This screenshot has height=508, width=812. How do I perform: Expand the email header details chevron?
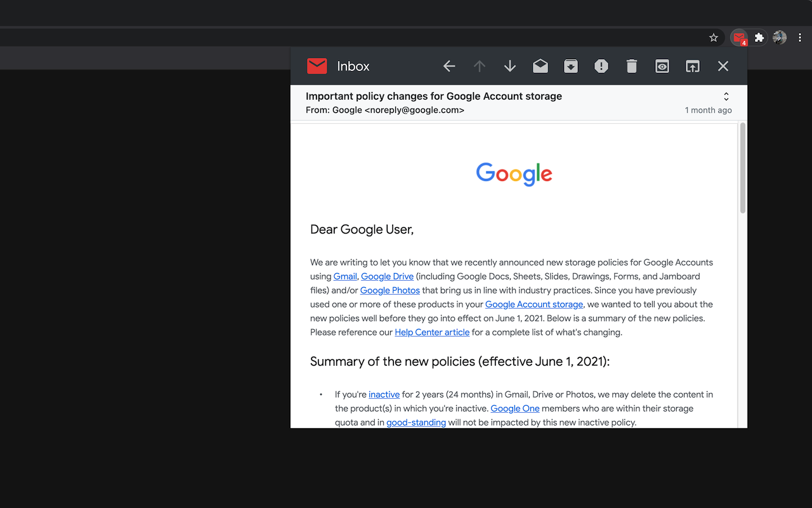click(x=726, y=96)
